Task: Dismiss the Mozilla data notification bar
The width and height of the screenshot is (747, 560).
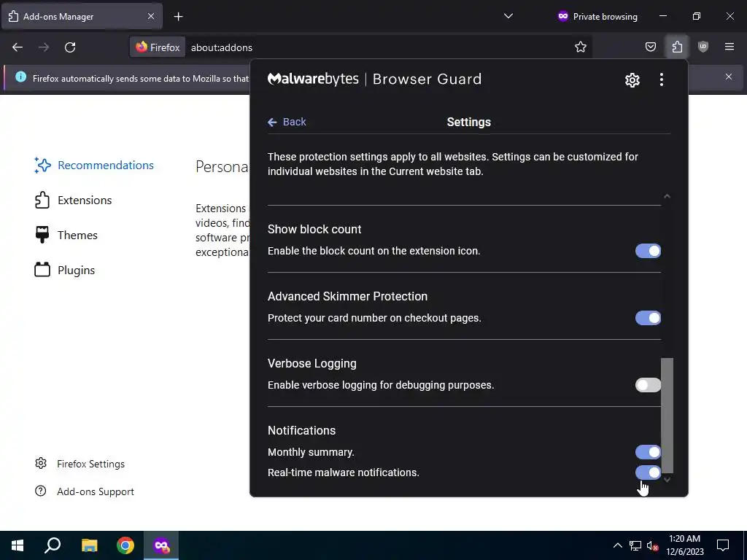Action: click(x=729, y=77)
